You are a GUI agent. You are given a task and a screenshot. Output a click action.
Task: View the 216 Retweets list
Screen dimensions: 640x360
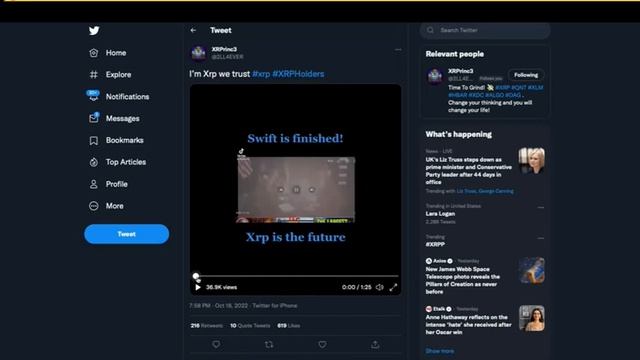coord(207,326)
